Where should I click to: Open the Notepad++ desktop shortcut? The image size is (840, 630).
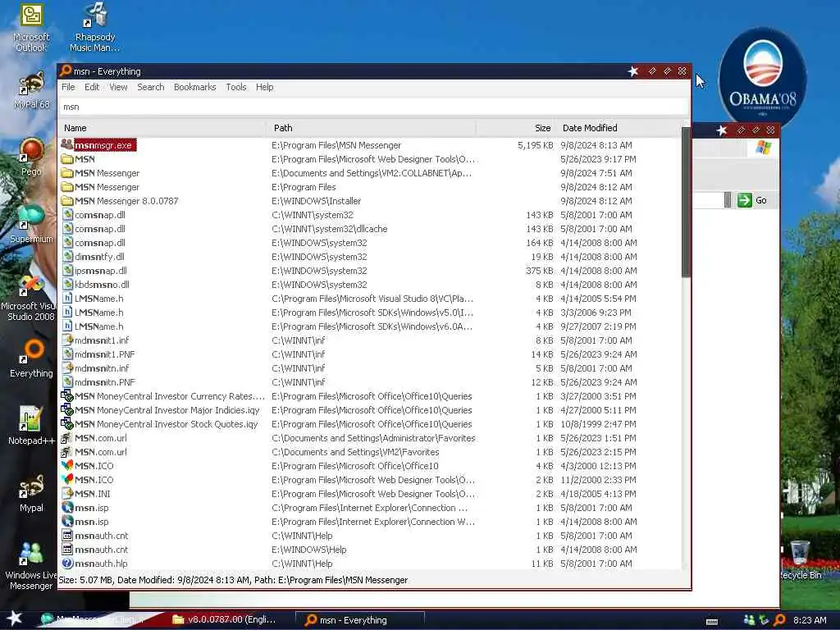pyautogui.click(x=31, y=426)
